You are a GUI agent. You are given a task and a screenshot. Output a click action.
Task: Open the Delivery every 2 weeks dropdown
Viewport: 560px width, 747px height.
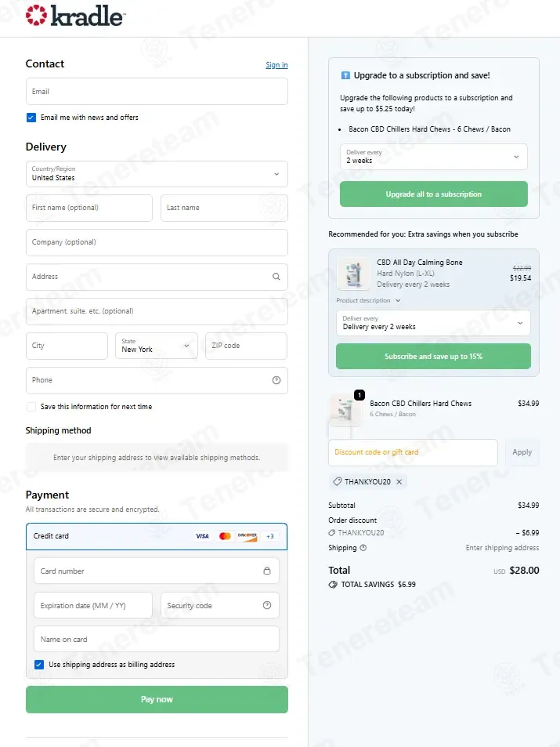click(433, 323)
